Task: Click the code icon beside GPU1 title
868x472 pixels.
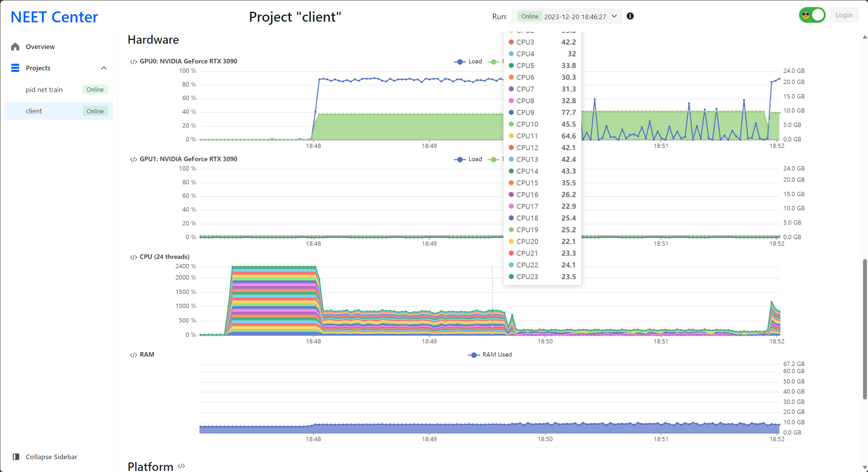Action: coord(133,159)
